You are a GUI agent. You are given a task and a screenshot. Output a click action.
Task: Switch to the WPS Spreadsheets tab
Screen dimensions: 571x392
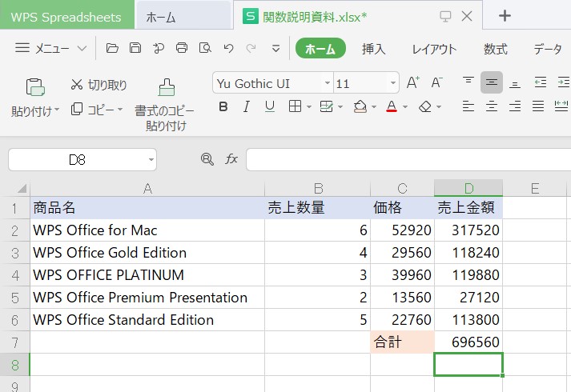click(x=67, y=15)
